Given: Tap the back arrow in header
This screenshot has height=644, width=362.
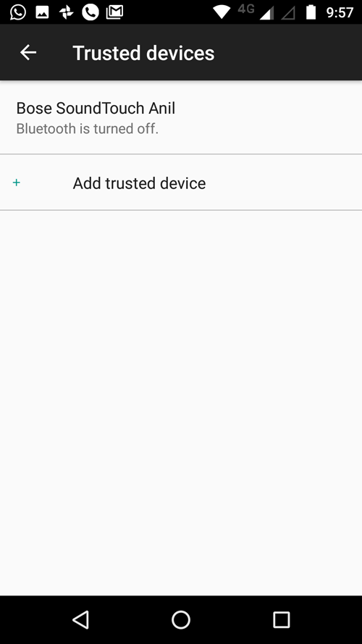Looking at the screenshot, I should (x=28, y=53).
